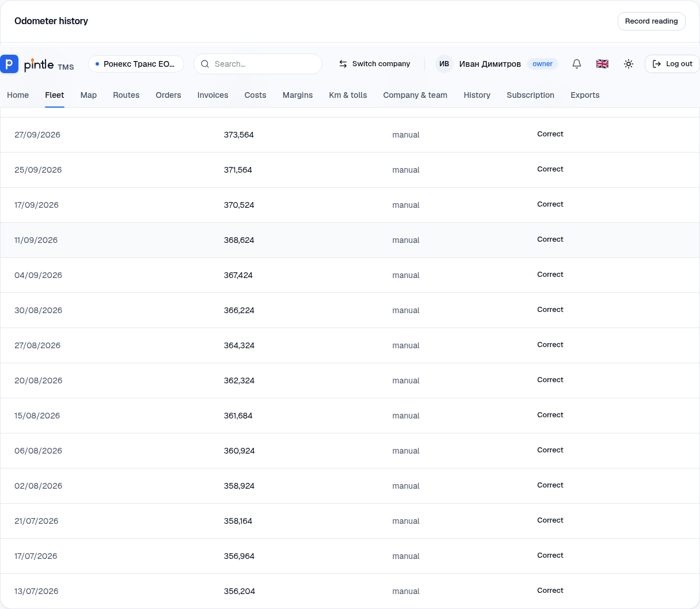The height and width of the screenshot is (609, 700).
Task: Go to Company & team tab
Action: tap(416, 95)
